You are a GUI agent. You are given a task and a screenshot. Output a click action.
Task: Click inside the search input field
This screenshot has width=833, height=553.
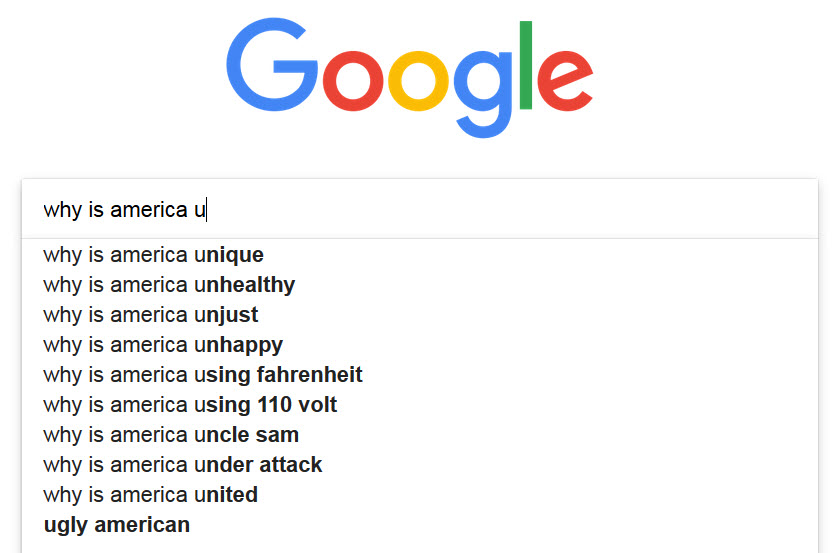pyautogui.click(x=420, y=209)
